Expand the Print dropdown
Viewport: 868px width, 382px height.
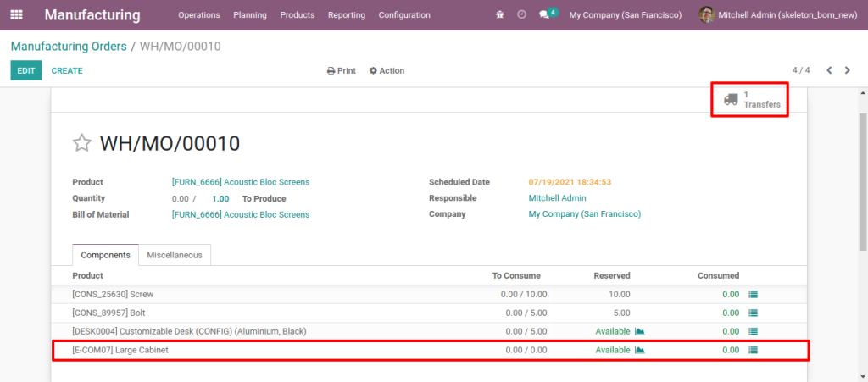[x=342, y=71]
